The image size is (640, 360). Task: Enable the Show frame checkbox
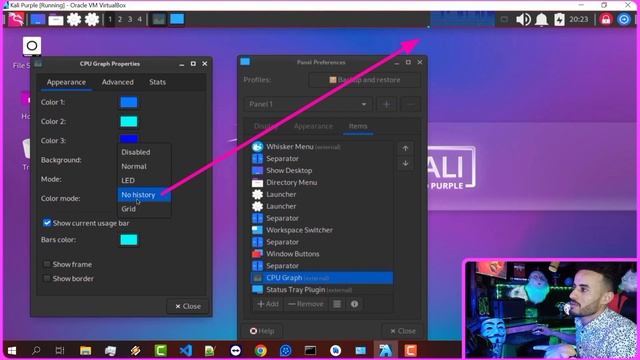click(47, 264)
